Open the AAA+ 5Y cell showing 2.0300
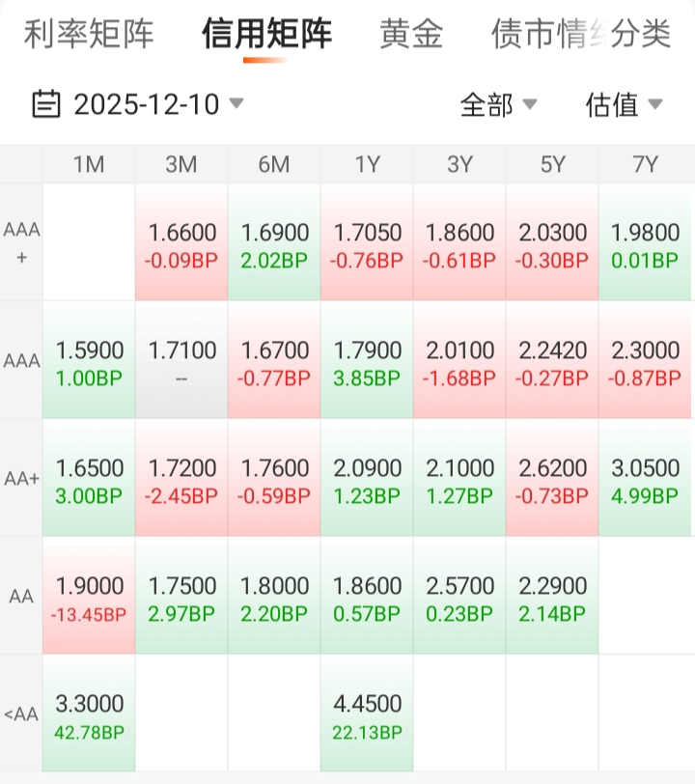The height and width of the screenshot is (784, 695). coord(552,242)
